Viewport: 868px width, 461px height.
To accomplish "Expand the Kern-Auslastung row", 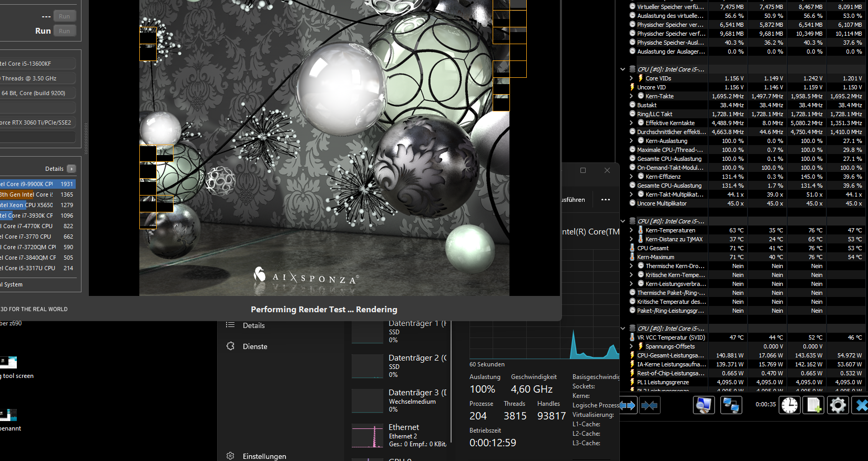I will pyautogui.click(x=631, y=141).
